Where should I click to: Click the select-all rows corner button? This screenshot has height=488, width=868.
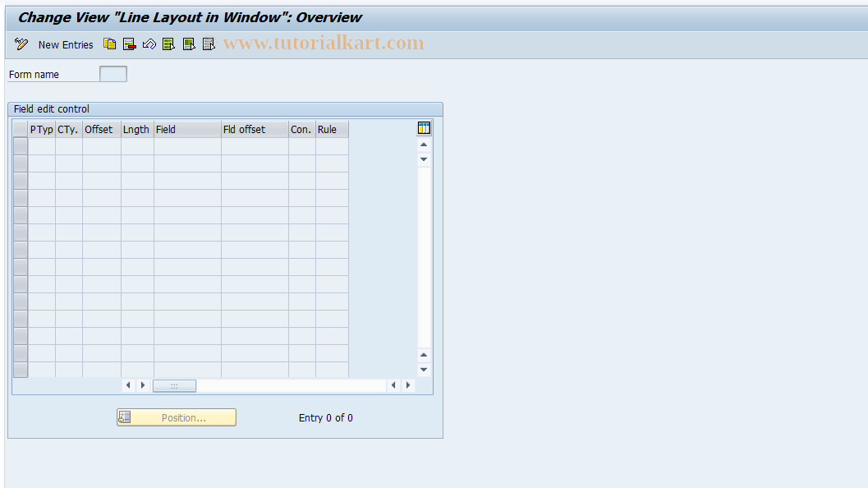pyautogui.click(x=21, y=130)
